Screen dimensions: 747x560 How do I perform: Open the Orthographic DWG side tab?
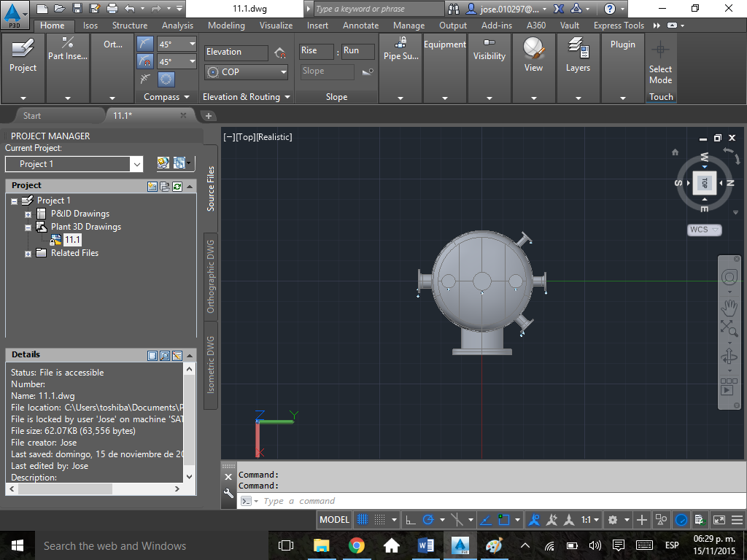coord(211,276)
